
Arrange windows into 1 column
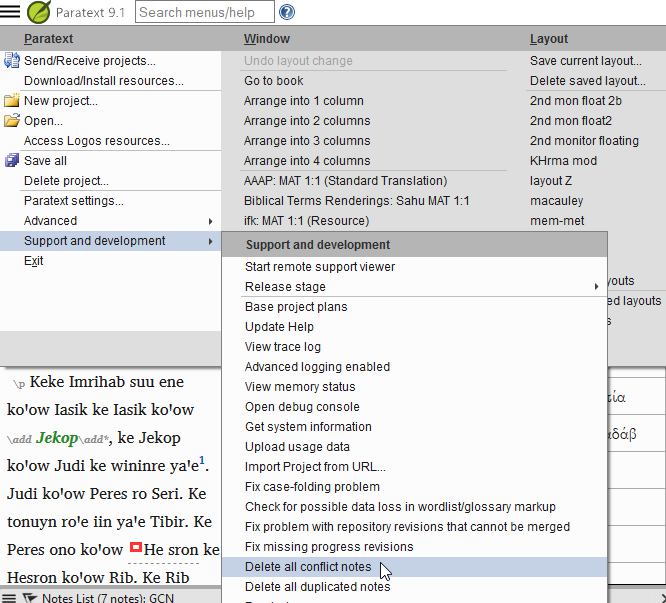(304, 101)
